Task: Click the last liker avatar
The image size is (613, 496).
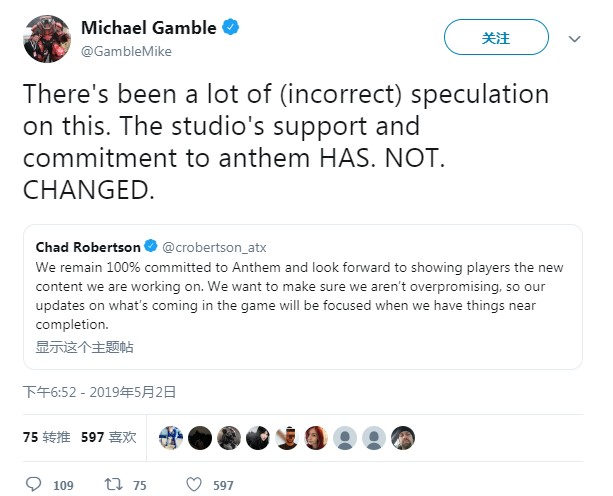Action: coord(402,437)
